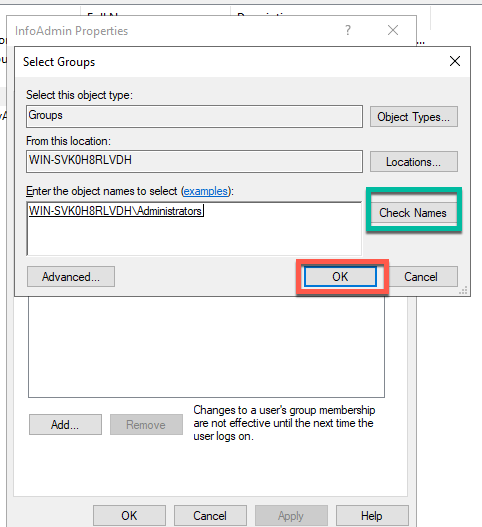Click the greyed Remove button
482x527 pixels.
(146, 424)
